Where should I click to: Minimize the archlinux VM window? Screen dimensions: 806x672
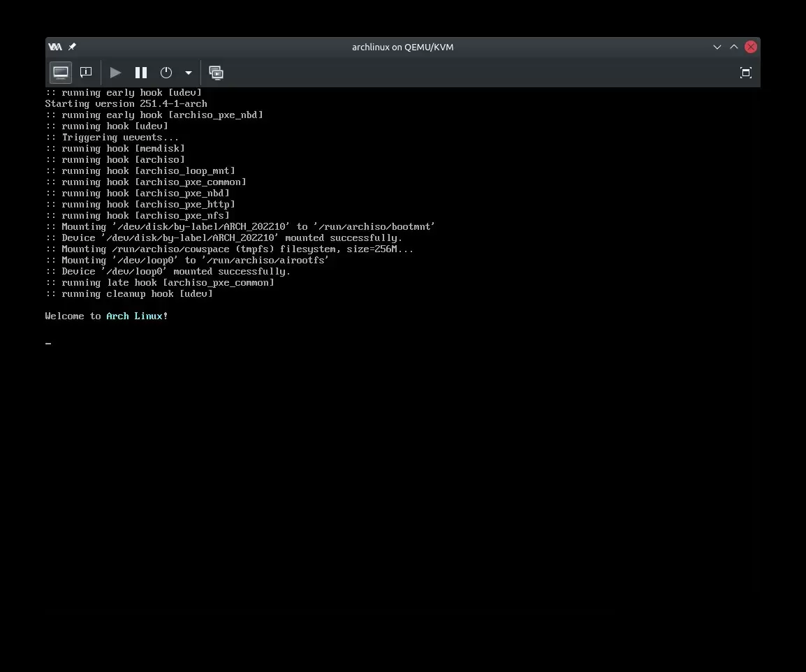coord(717,47)
